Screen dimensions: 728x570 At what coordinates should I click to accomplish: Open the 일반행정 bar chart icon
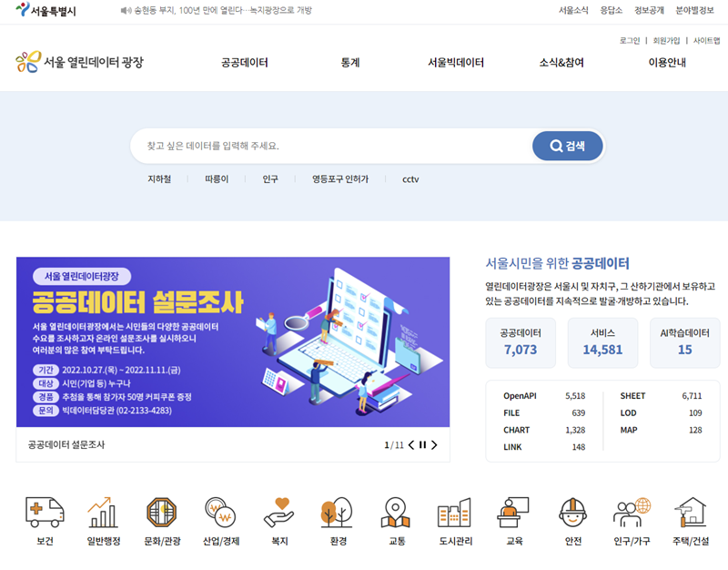click(x=103, y=513)
